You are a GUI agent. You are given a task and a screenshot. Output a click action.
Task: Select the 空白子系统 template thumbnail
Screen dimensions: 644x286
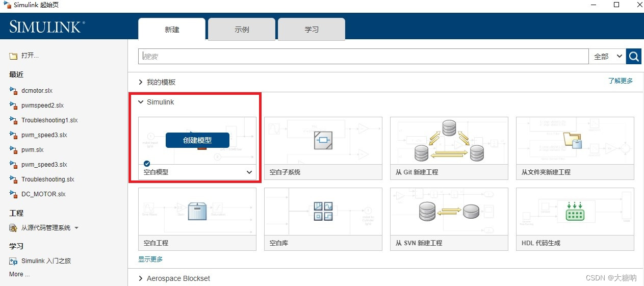coord(323,141)
